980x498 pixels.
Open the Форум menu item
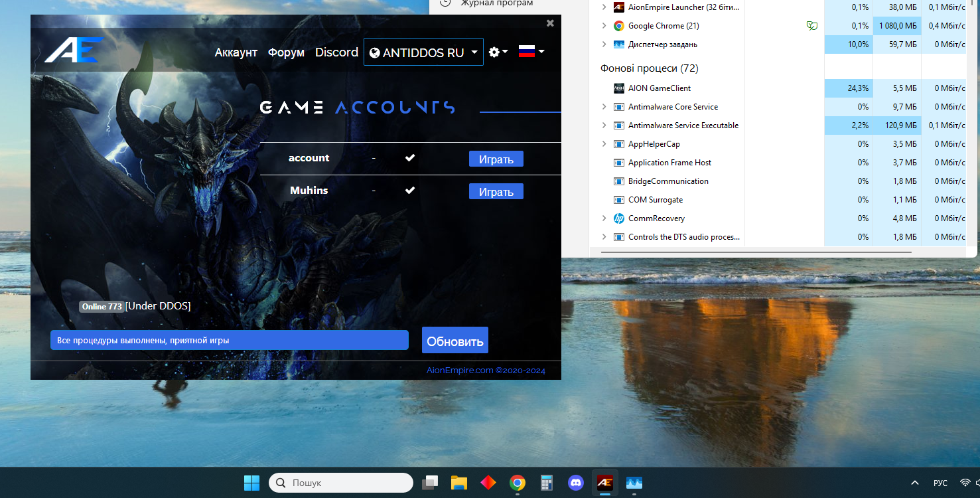coord(286,52)
